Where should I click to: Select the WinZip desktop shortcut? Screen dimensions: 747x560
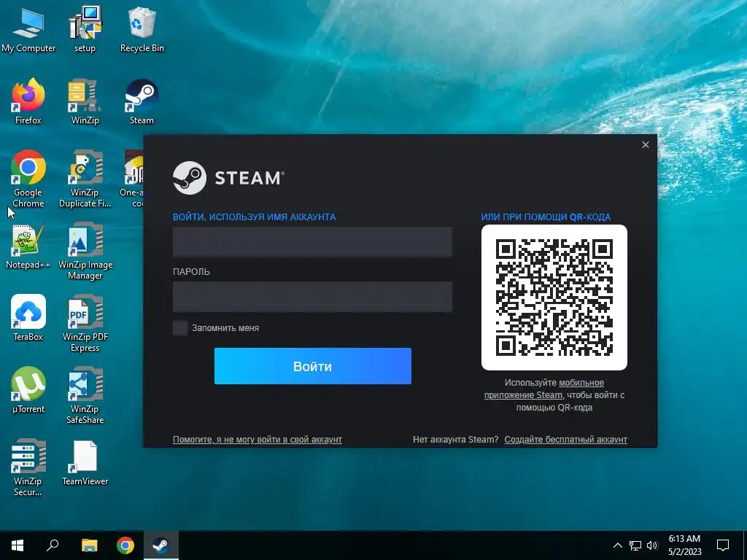(85, 102)
